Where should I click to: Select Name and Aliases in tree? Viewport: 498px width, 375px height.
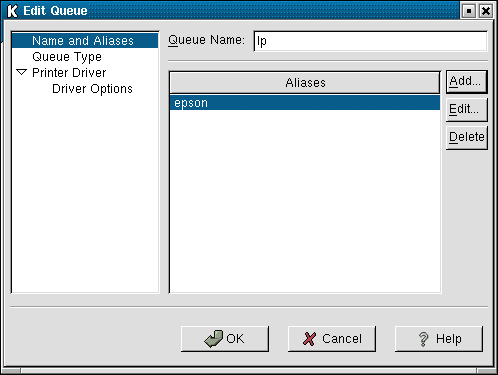click(85, 40)
